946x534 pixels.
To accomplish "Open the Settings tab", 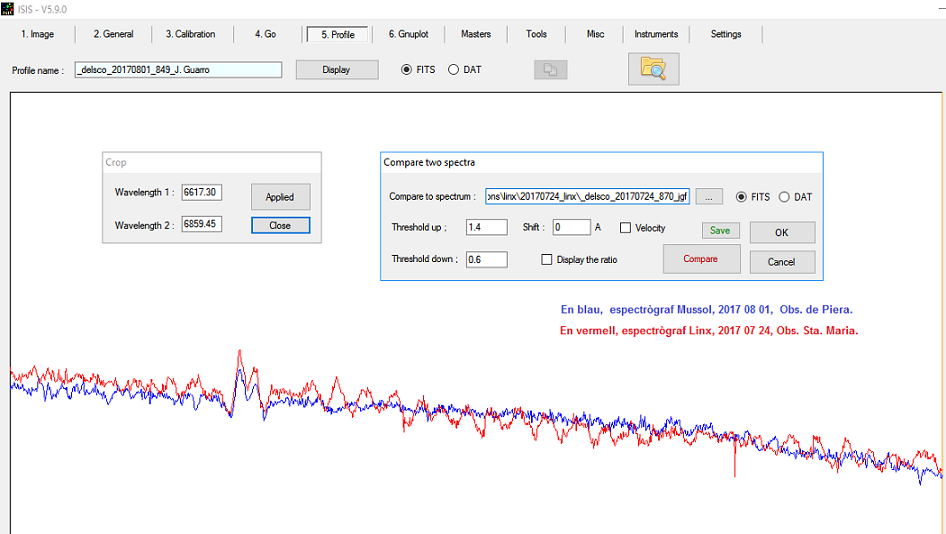I will tap(726, 34).
